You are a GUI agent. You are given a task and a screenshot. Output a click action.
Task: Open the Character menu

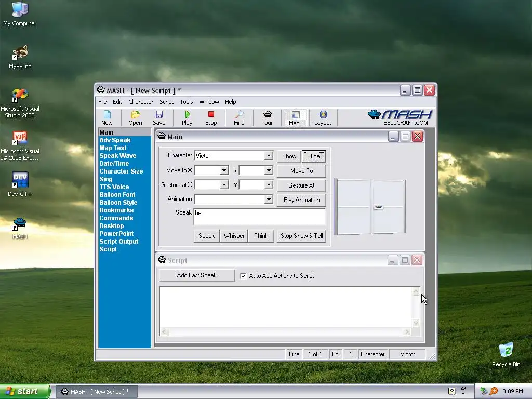click(141, 102)
